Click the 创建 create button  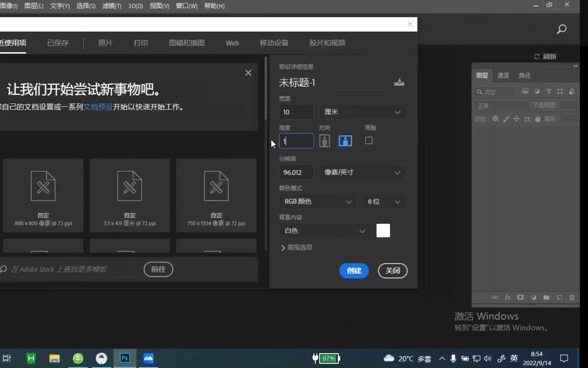click(x=354, y=271)
